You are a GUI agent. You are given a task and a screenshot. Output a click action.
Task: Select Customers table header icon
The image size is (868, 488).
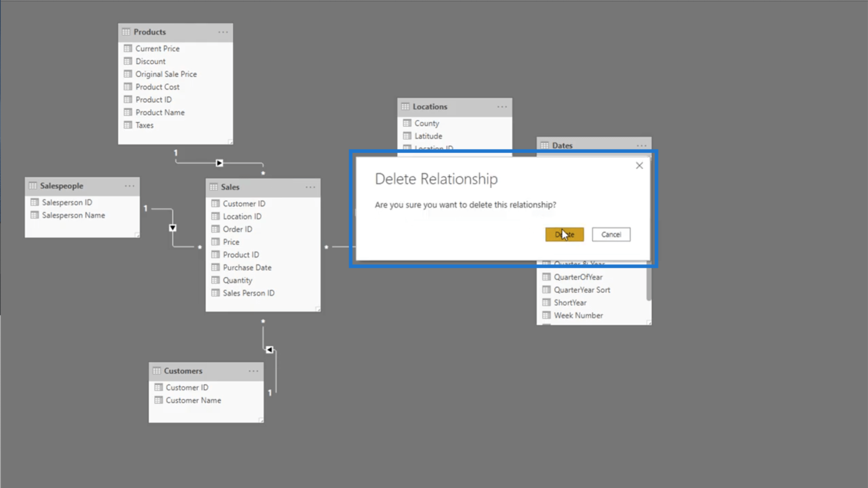(x=157, y=371)
